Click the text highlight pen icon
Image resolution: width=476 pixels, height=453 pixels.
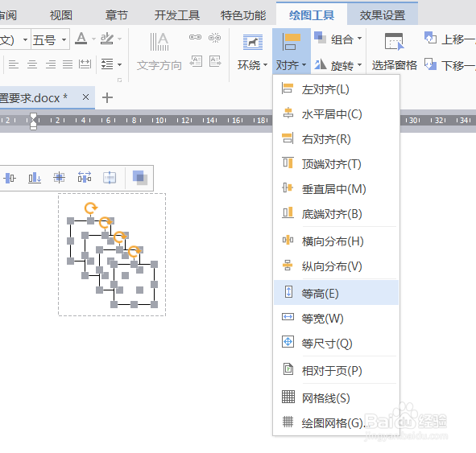coord(107,39)
